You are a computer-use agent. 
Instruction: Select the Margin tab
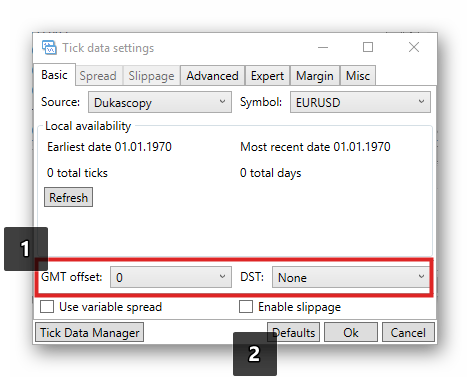[315, 76]
